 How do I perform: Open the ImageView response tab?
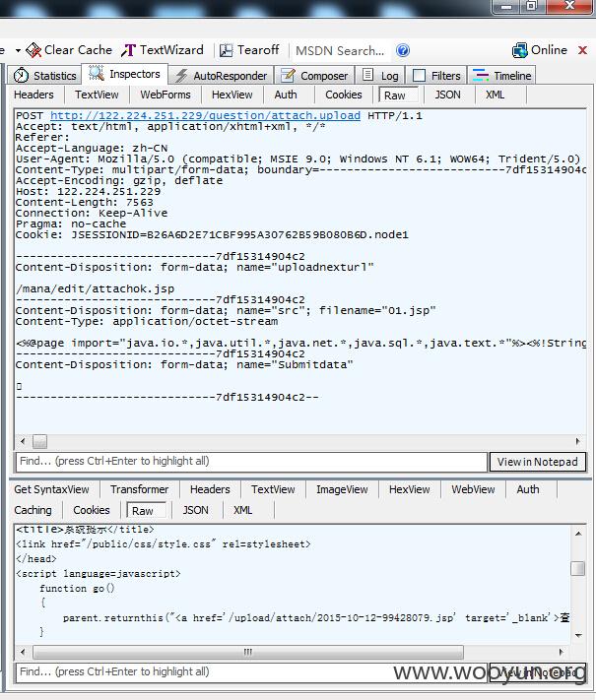pos(342,489)
